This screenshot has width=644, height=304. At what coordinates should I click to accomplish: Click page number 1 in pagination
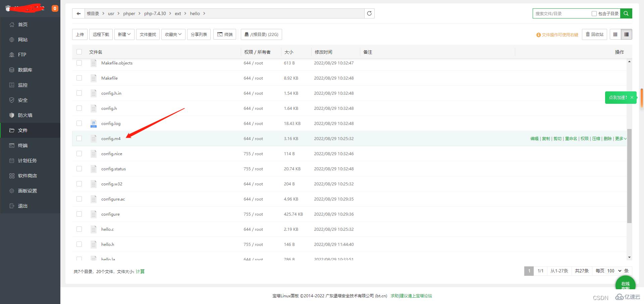(x=529, y=271)
